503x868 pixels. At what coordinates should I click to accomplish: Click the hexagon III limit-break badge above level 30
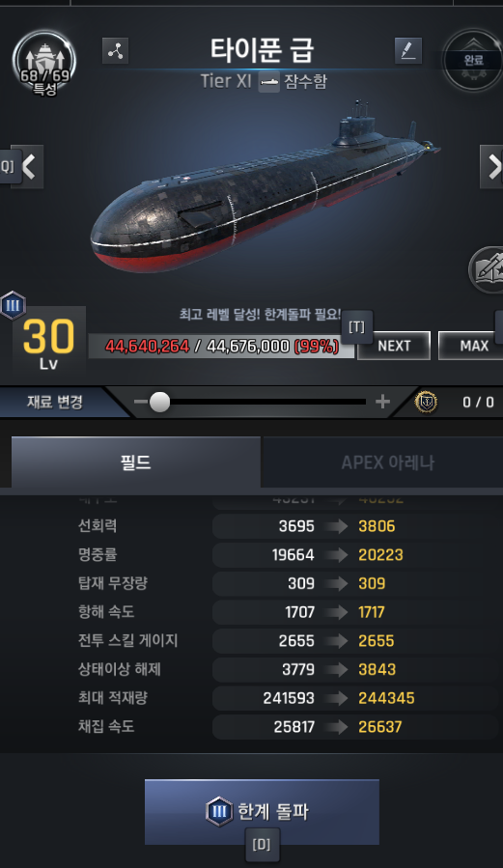click(13, 305)
